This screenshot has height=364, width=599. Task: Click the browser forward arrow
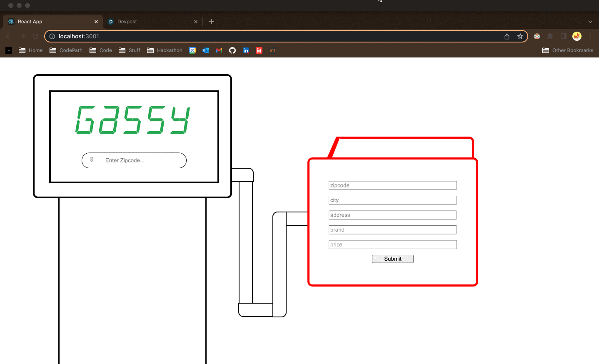coord(22,36)
